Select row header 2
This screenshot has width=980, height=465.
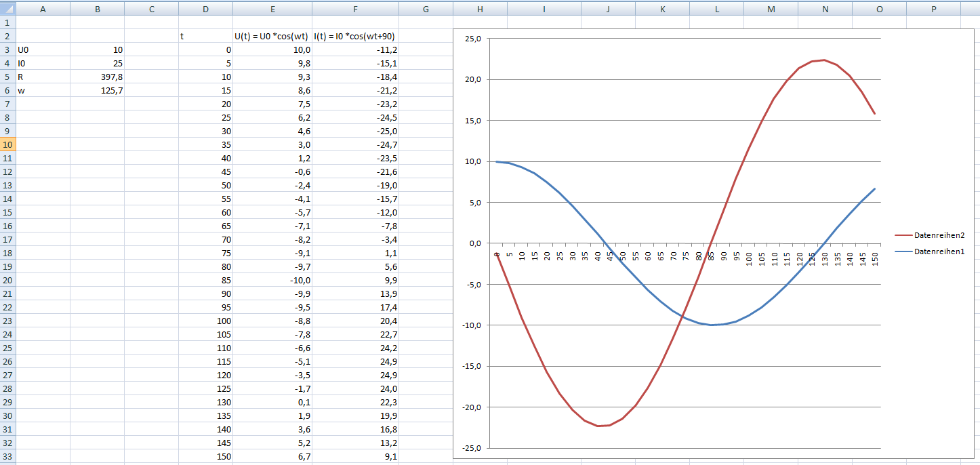(x=7, y=36)
